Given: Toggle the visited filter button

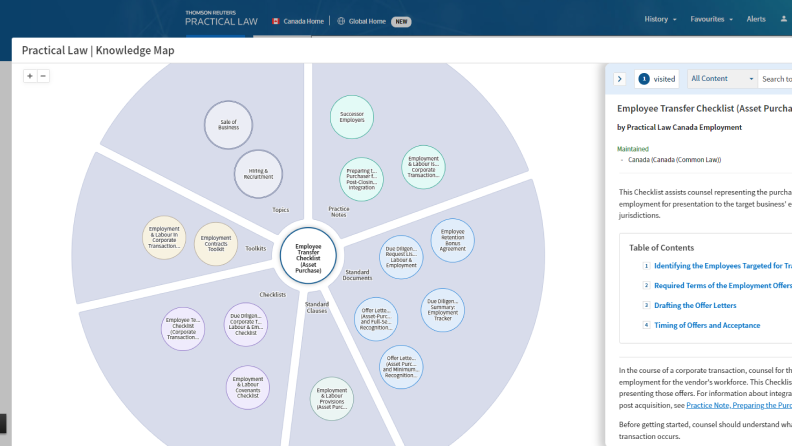Looking at the screenshot, I should coord(656,79).
